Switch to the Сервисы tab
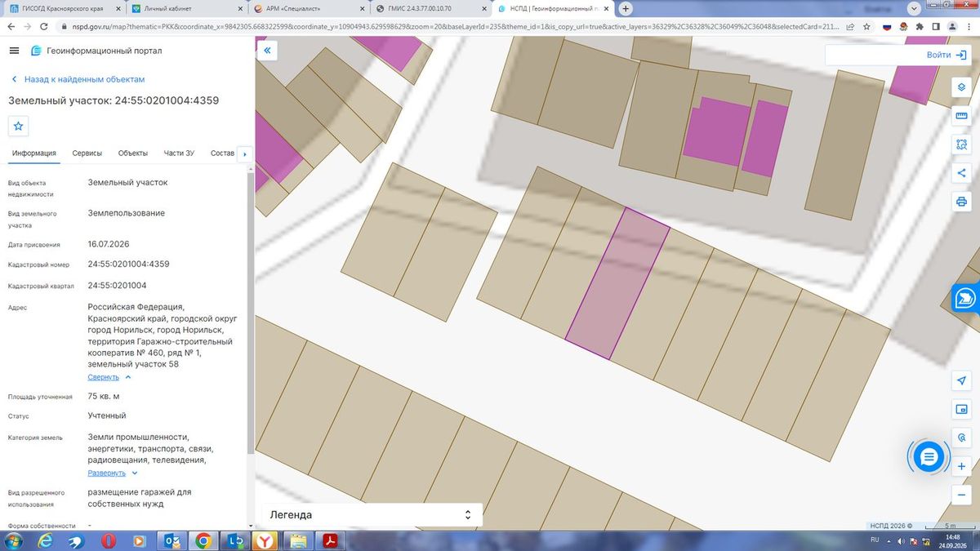This screenshot has height=551, width=980. coord(87,153)
